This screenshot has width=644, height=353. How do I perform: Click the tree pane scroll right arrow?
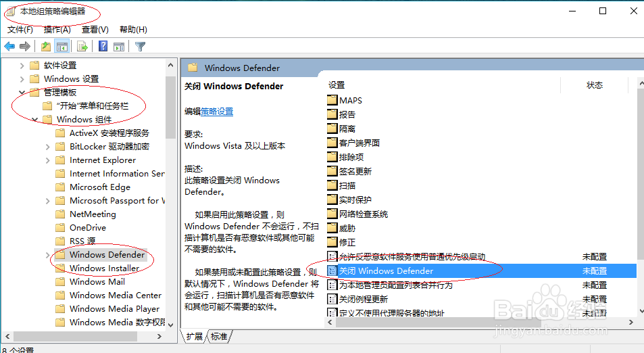tap(159, 337)
